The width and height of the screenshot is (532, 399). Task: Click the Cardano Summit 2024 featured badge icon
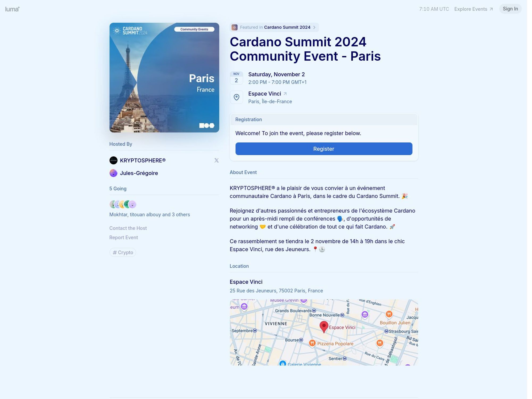[x=234, y=27]
